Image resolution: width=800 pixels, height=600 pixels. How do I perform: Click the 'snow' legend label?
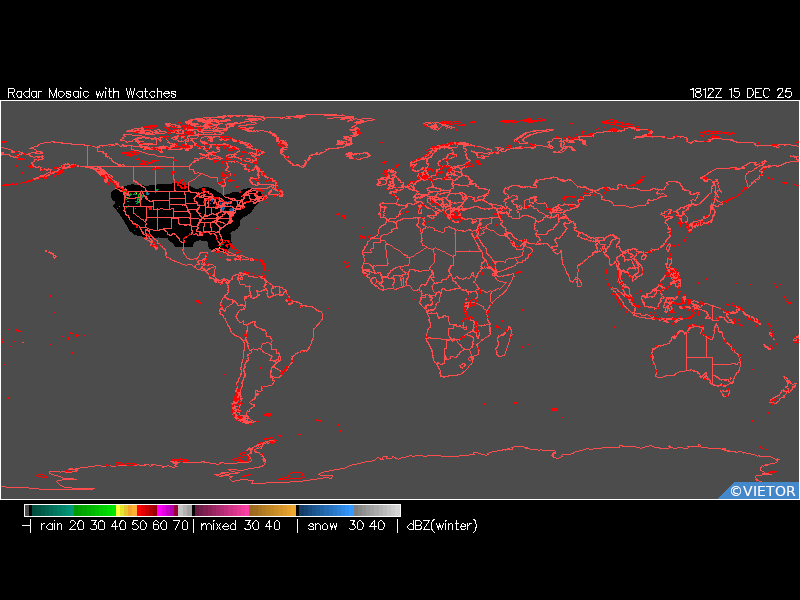click(322, 526)
